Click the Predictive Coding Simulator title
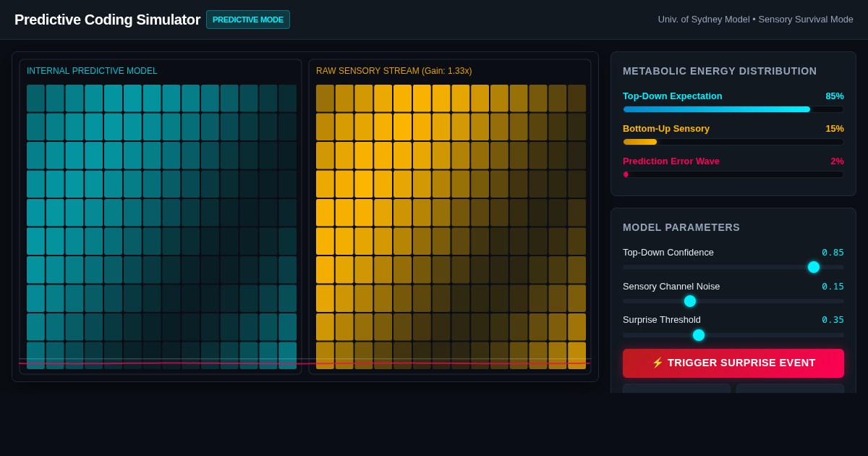The width and height of the screenshot is (868, 456). (x=107, y=20)
